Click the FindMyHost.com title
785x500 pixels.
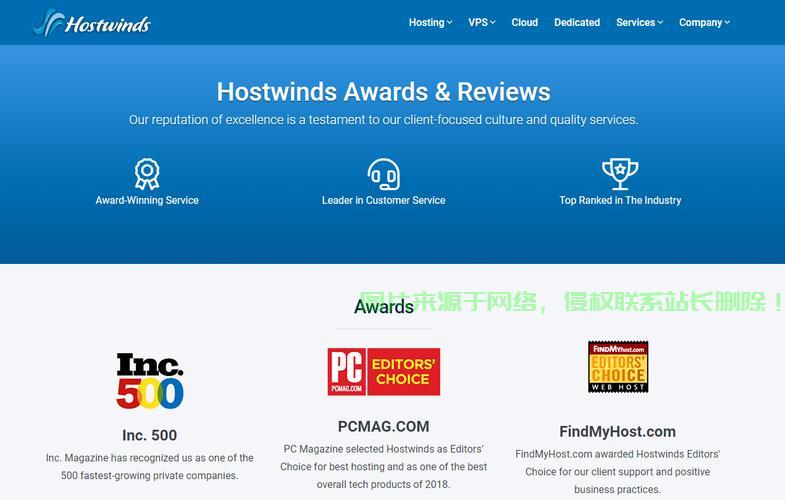pos(617,431)
